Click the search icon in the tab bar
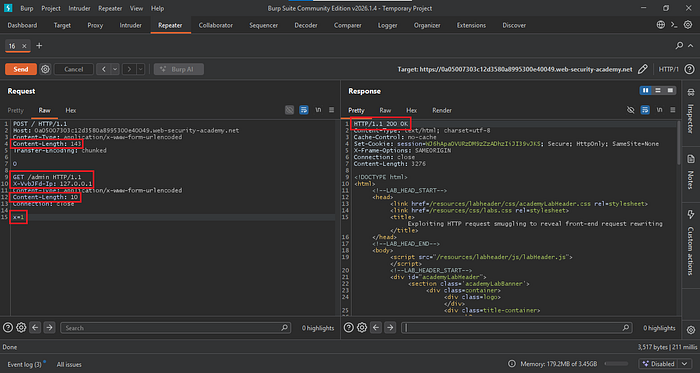700x373 pixels. click(x=679, y=46)
